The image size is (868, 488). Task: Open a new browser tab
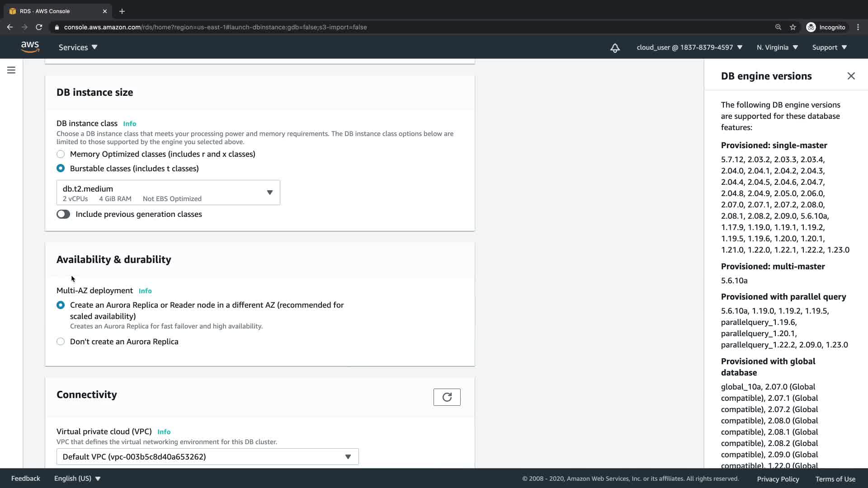click(122, 11)
